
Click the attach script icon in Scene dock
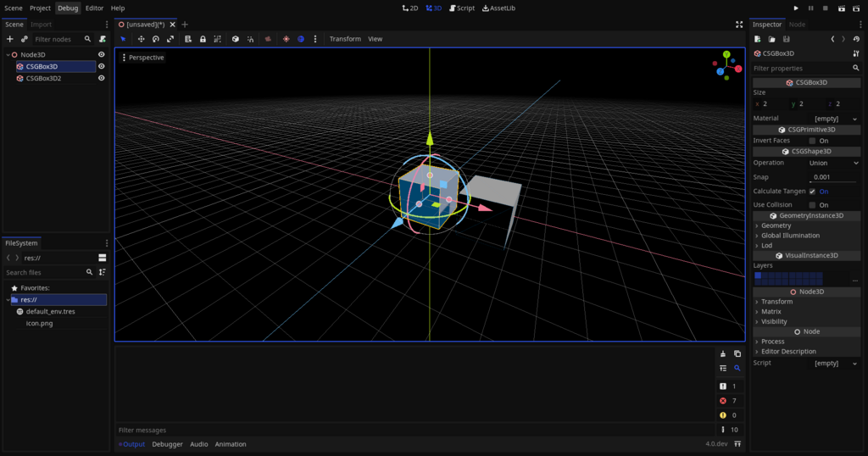tap(102, 39)
